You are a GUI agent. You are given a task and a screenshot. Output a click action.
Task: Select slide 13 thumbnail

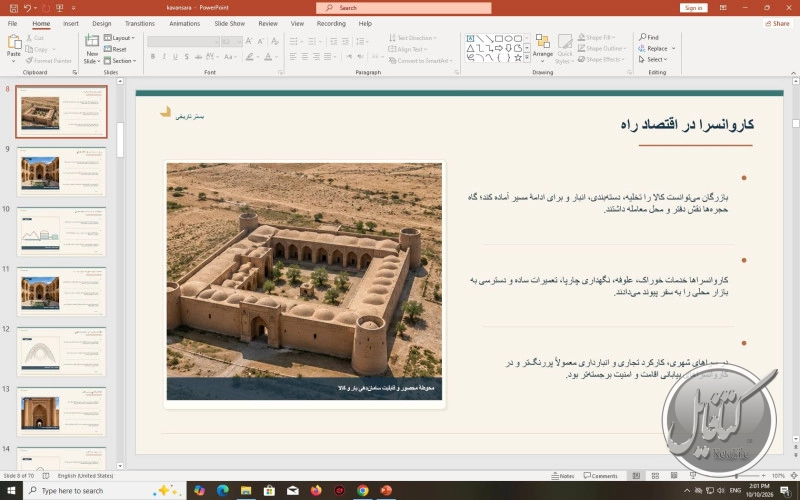[61, 411]
